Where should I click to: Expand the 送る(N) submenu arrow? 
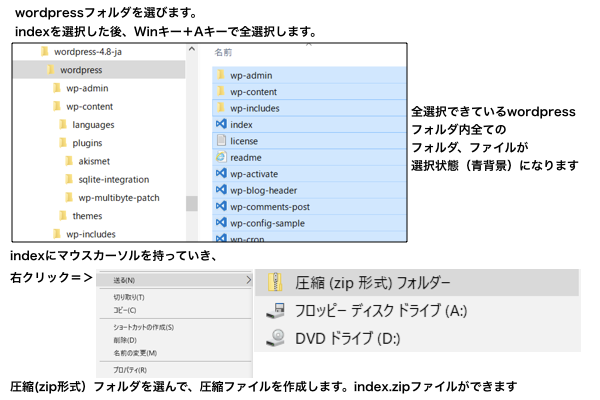tap(248, 280)
